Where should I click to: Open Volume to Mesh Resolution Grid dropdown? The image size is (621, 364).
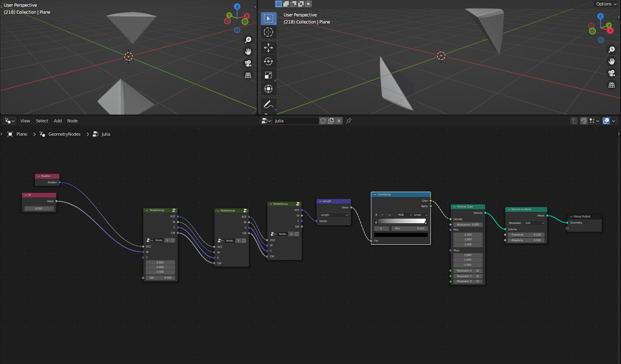[x=534, y=223]
